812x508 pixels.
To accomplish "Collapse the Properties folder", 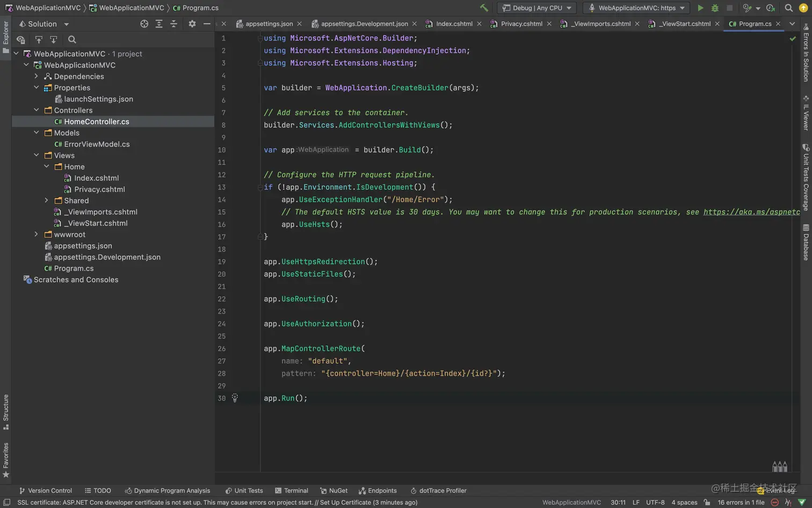I will click(37, 88).
